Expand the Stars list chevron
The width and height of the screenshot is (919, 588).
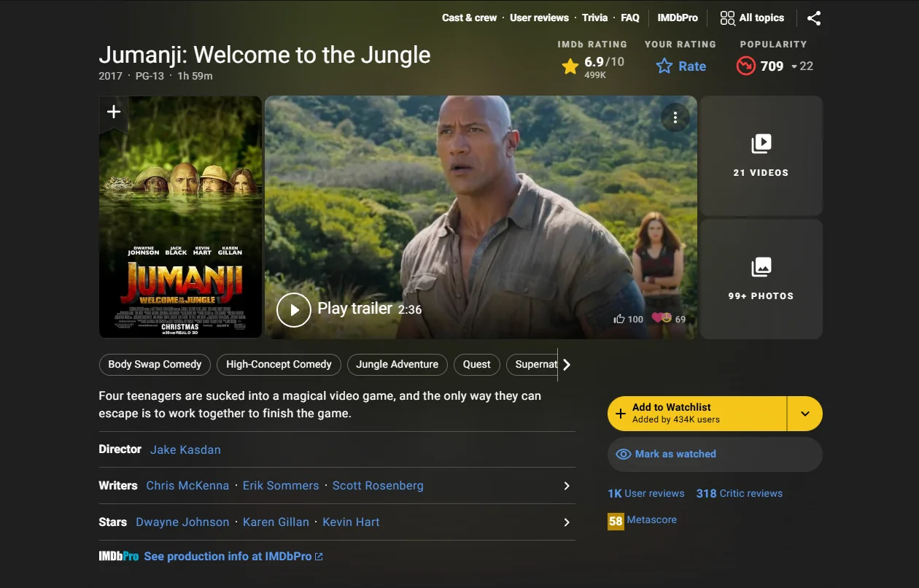[x=566, y=522]
